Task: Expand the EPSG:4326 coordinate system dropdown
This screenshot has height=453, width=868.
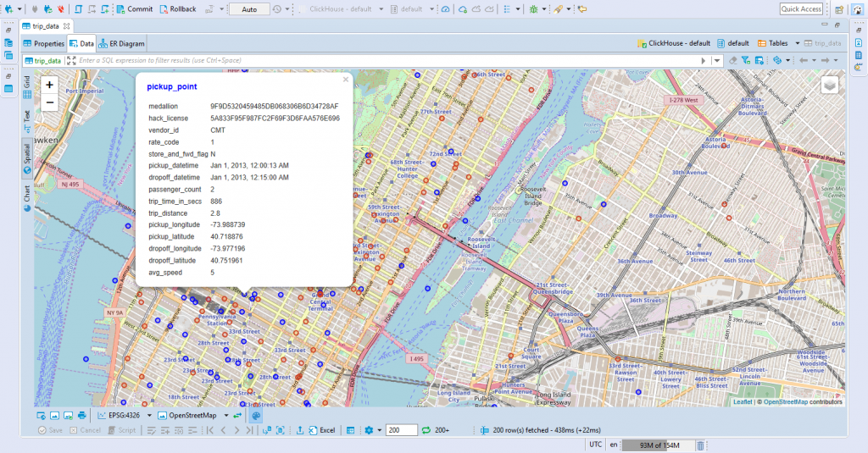Action: 149,416
